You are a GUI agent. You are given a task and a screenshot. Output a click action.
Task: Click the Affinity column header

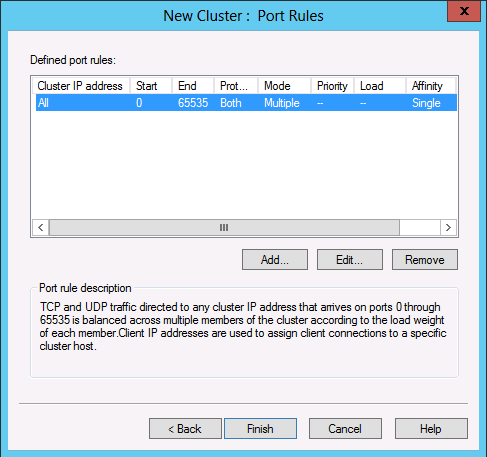(x=431, y=86)
